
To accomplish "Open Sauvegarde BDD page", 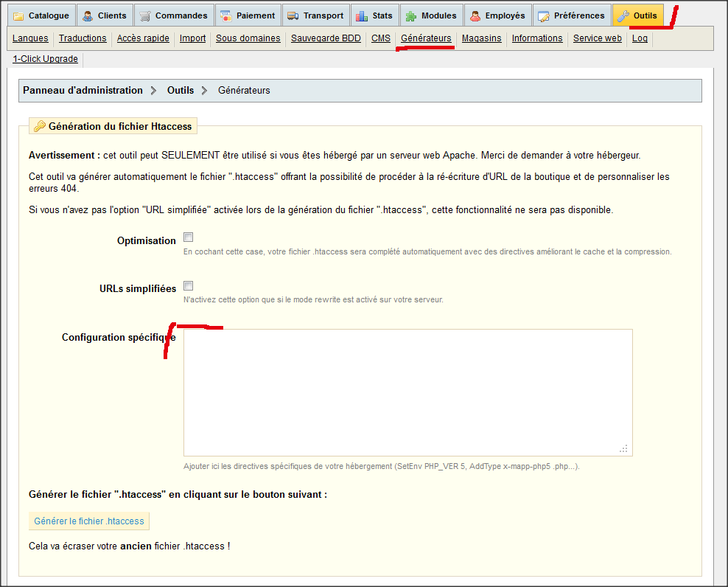I will point(326,38).
